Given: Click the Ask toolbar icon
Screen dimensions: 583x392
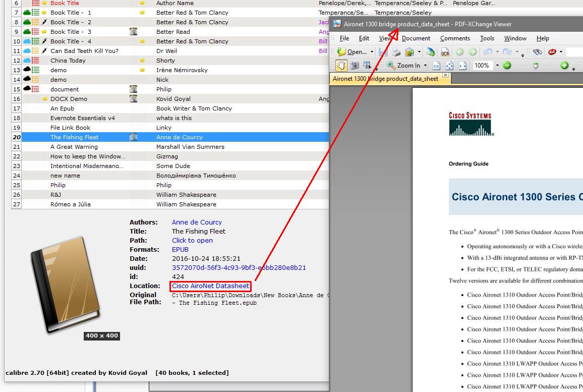Looking at the screenshot, I should coord(552,52).
